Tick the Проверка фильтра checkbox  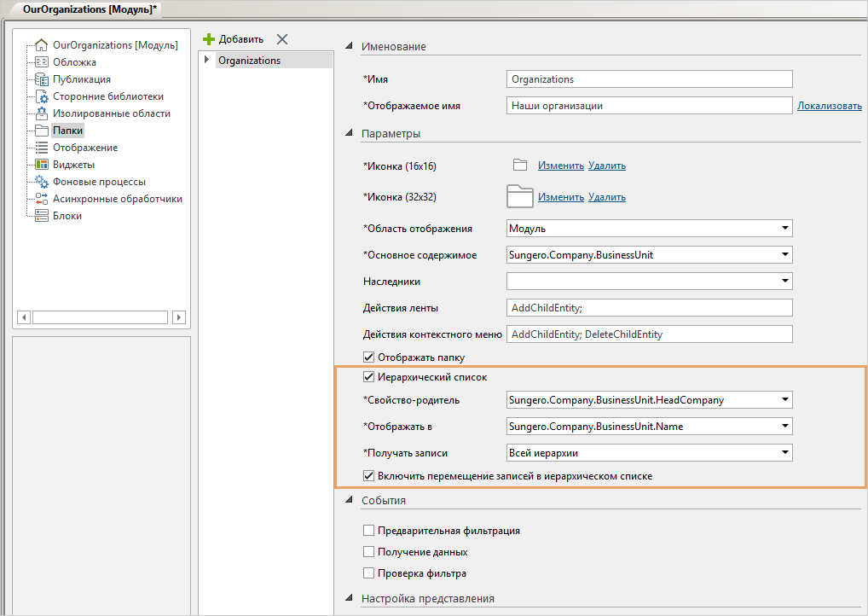tap(368, 573)
